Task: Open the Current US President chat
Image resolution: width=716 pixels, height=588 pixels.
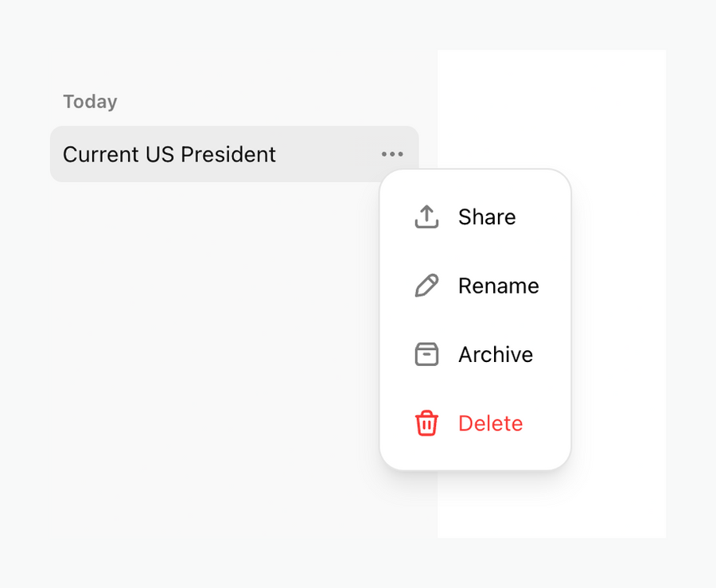Action: [x=169, y=154]
